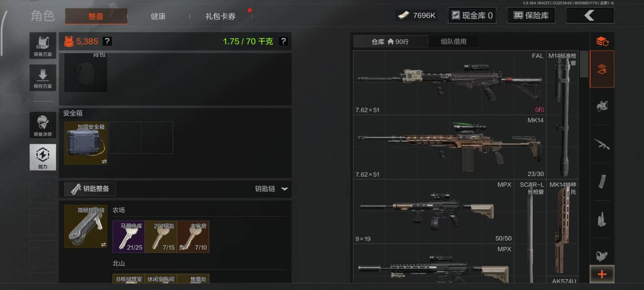This screenshot has height=290, width=644.
Task: Select the 马厩仓库 key thumbnail
Action: pyautogui.click(x=129, y=237)
